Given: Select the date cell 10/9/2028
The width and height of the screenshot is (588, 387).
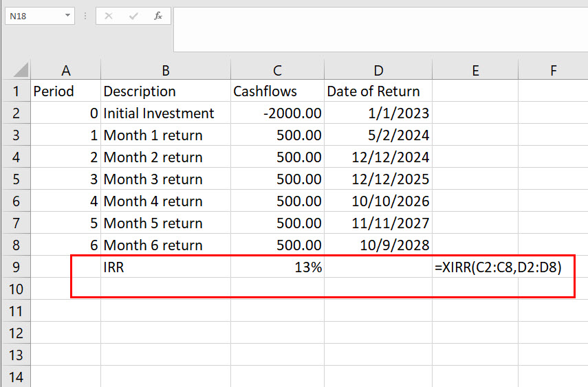Looking at the screenshot, I should coord(378,245).
